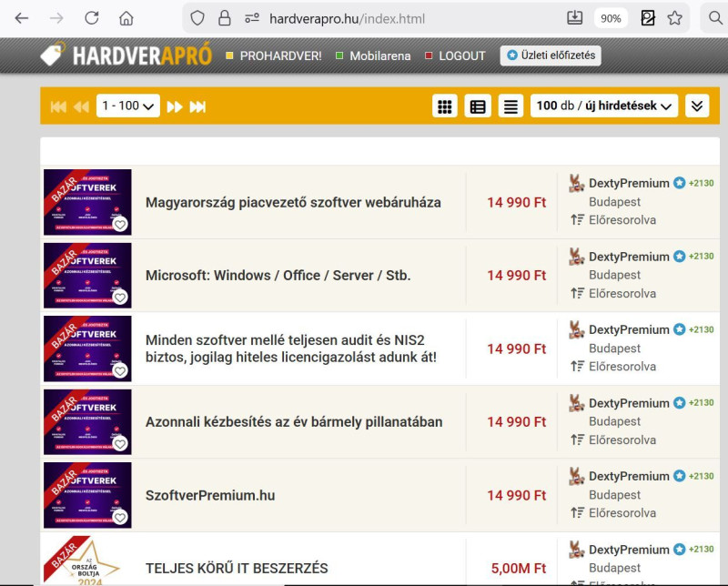The height and width of the screenshot is (586, 728).
Task: Open the LOGOUT site link
Action: pyautogui.click(x=461, y=56)
